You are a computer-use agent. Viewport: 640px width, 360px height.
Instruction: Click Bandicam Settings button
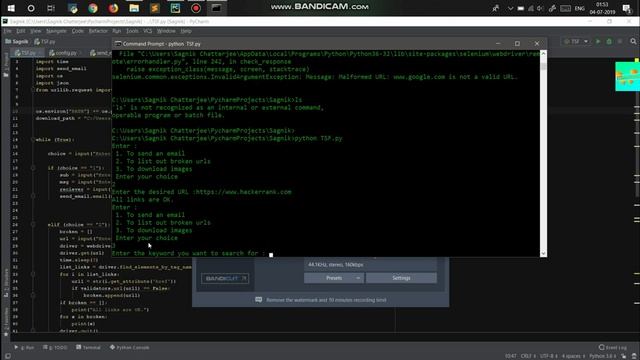[x=401, y=278]
